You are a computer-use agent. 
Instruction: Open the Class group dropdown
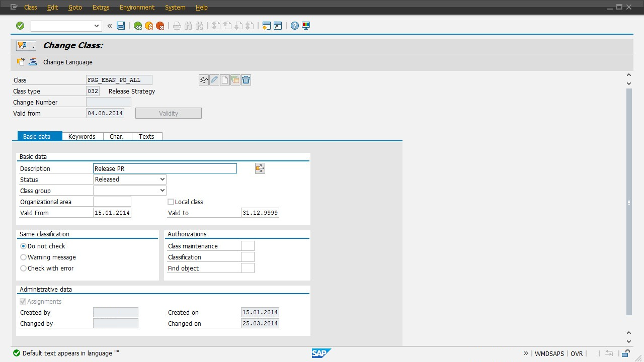(162, 191)
